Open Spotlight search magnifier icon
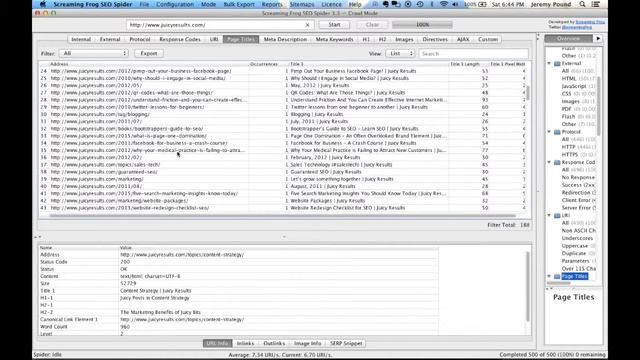640x360 pixels. pos(582,4)
